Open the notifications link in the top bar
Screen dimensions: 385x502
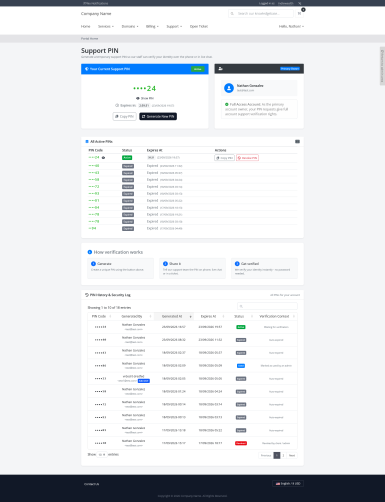[x=96, y=3]
